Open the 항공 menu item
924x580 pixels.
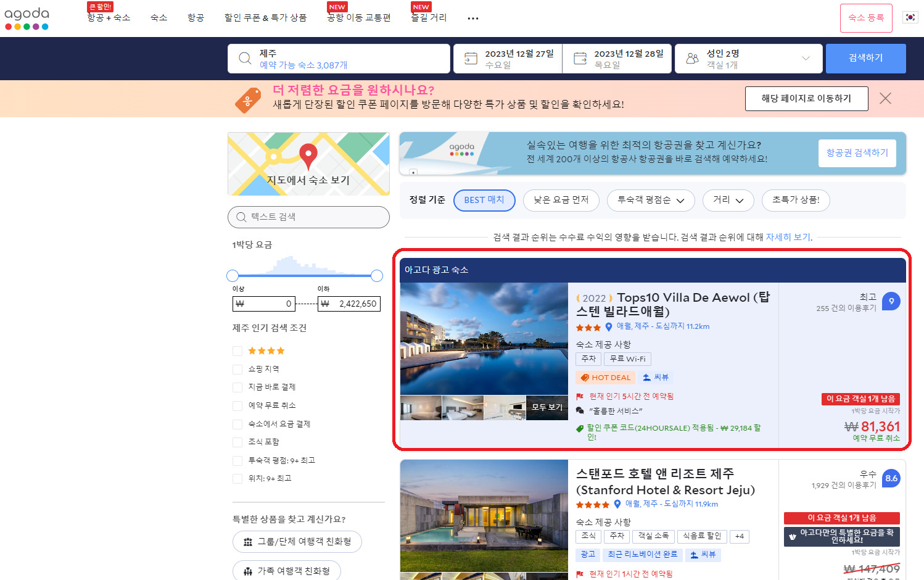point(196,18)
